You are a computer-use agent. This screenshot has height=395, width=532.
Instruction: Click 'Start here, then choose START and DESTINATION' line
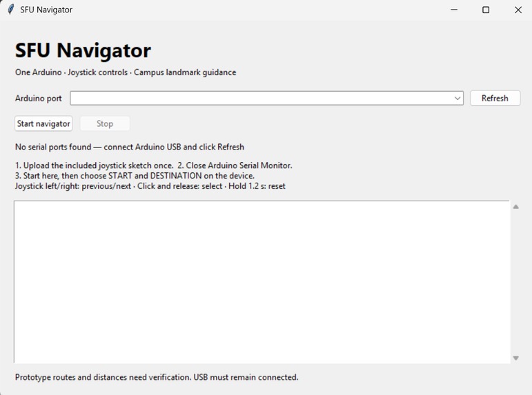[135, 176]
